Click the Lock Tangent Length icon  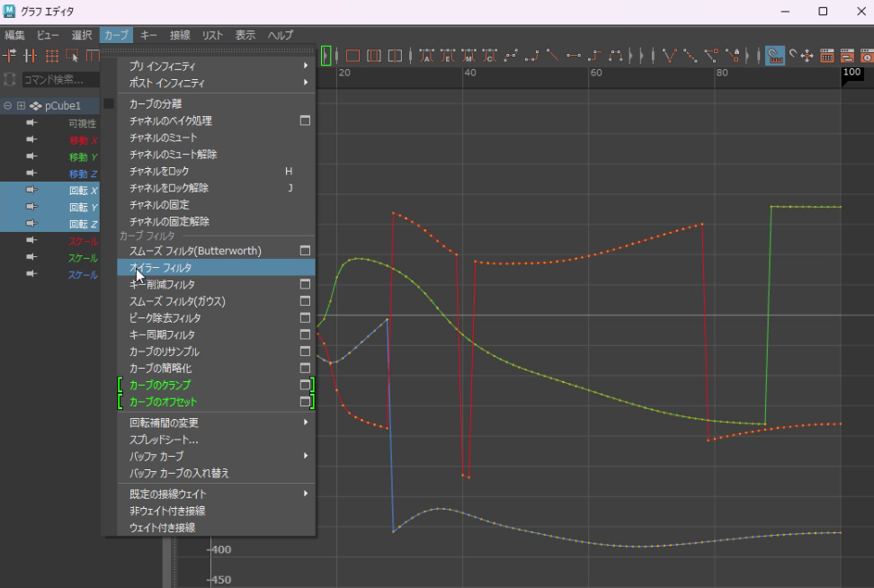[x=733, y=55]
